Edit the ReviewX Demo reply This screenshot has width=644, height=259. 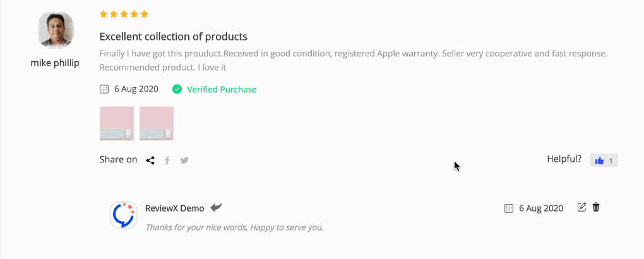pyautogui.click(x=581, y=207)
